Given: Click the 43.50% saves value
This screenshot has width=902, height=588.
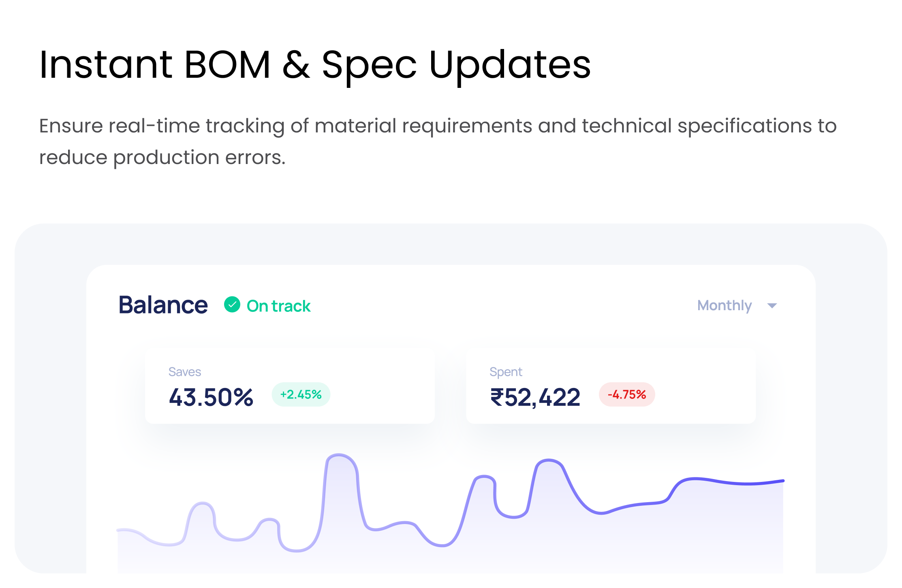Looking at the screenshot, I should pyautogui.click(x=211, y=397).
